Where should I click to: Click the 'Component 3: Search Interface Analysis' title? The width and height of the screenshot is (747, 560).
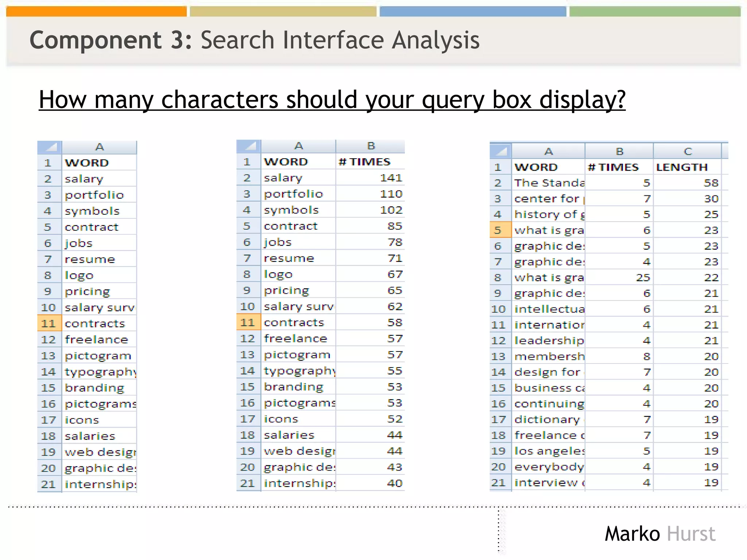tap(255, 40)
